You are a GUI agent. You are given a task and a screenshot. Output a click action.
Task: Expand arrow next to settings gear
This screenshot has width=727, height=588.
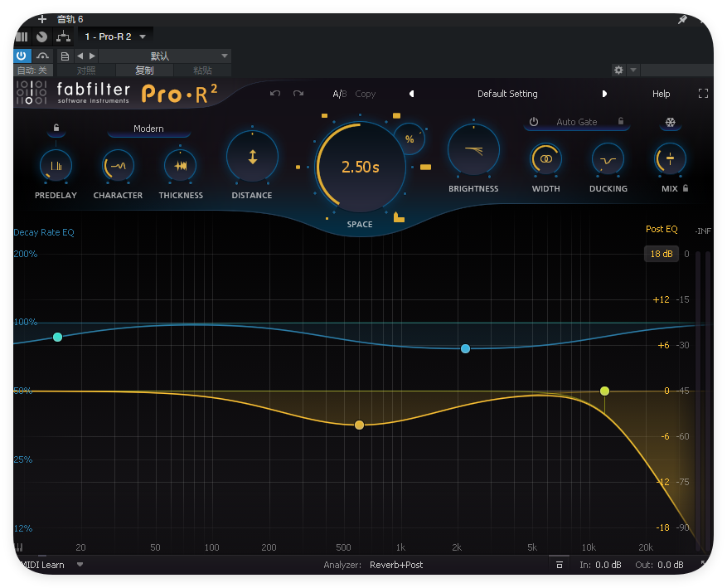pyautogui.click(x=632, y=70)
